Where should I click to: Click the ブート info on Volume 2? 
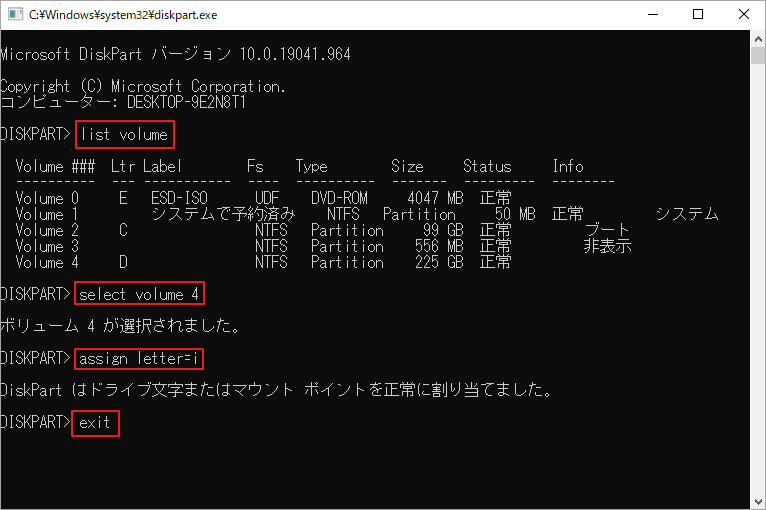pos(607,230)
